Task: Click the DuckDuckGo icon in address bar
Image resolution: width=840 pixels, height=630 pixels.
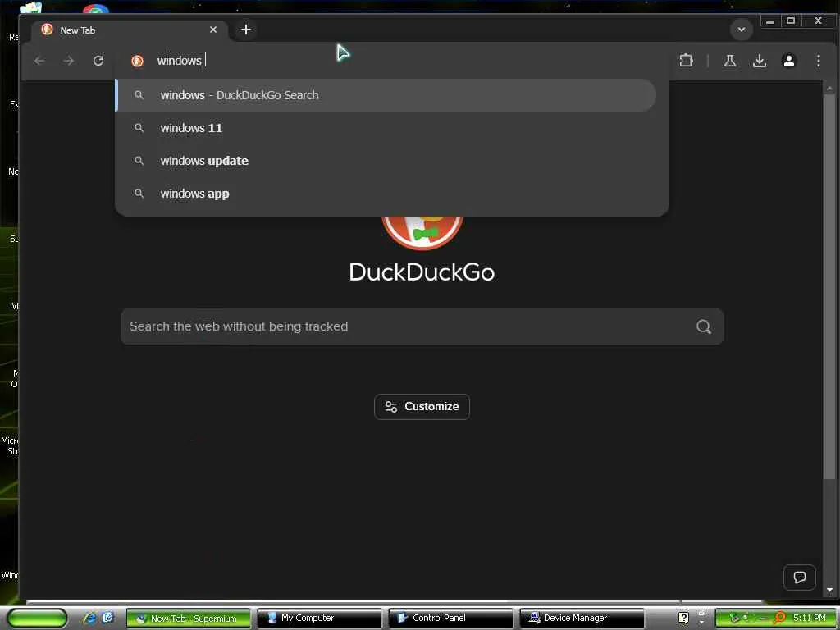Action: click(x=137, y=61)
